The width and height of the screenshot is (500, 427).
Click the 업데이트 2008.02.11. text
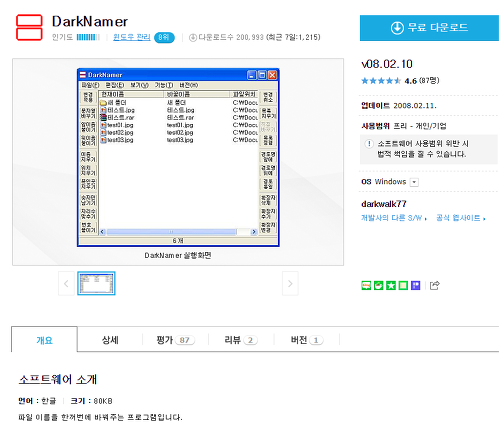pyautogui.click(x=399, y=106)
